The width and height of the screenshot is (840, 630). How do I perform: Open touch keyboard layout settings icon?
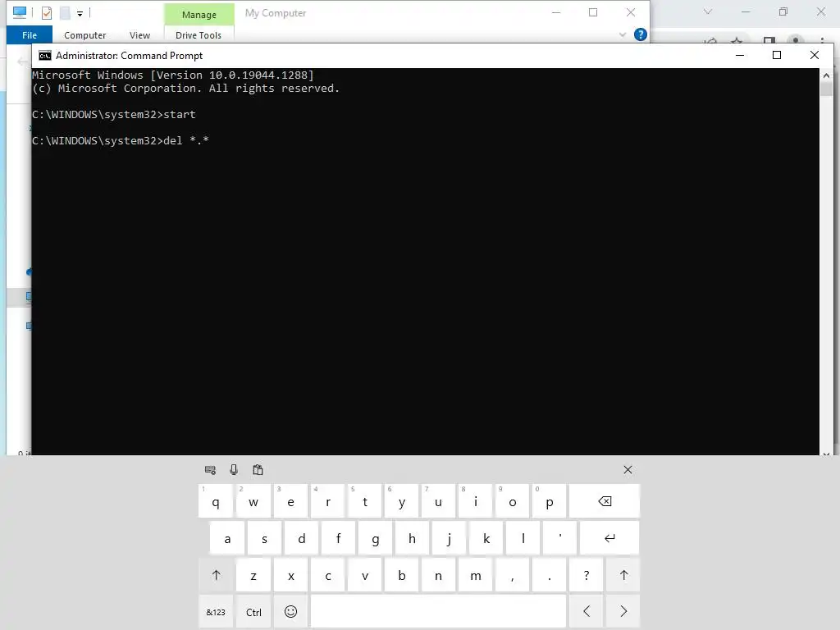[210, 470]
